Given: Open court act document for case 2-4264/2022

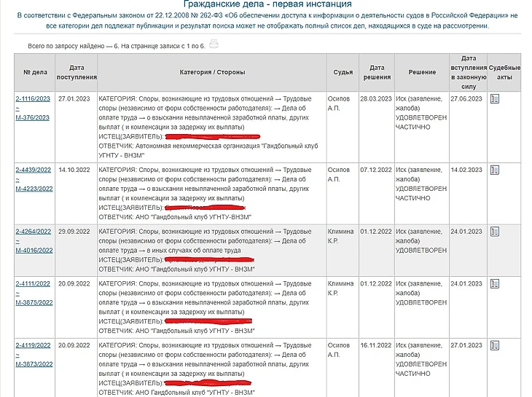Looking at the screenshot, I should [495, 232].
